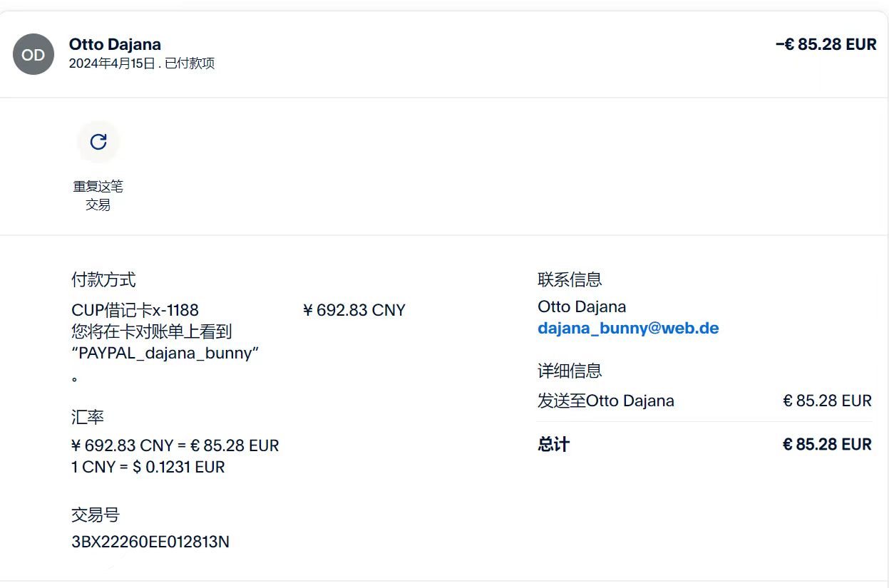Select the Otto Dajana header name

tap(115, 44)
